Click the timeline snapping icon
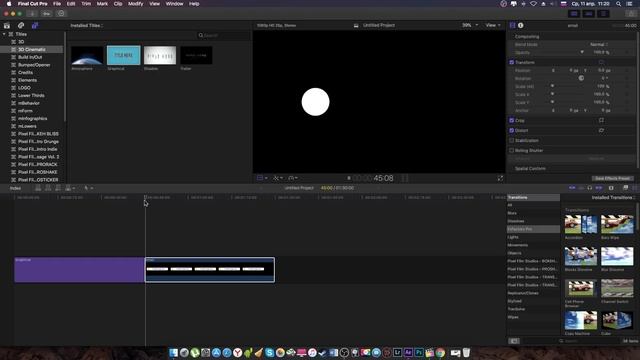This screenshot has height=360, width=640. click(x=599, y=188)
